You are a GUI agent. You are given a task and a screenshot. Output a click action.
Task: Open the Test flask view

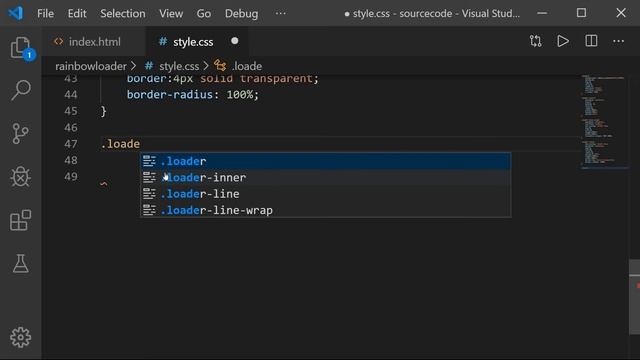20,263
